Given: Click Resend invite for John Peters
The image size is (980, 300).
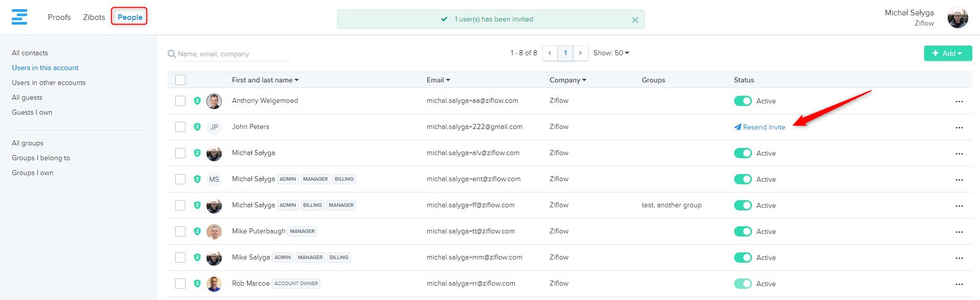Looking at the screenshot, I should (760, 127).
